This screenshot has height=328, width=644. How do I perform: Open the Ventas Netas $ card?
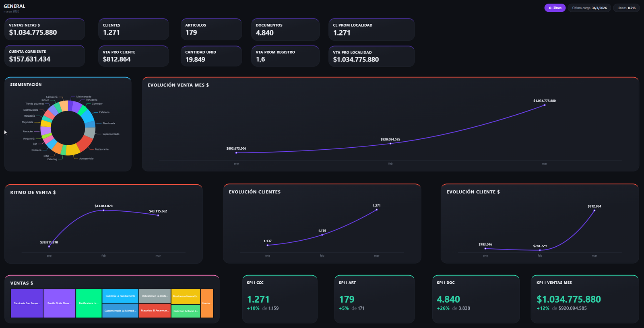[x=45, y=29]
